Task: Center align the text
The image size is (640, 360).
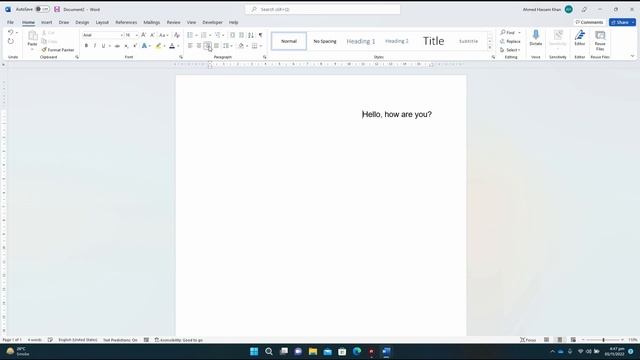Action: coord(199,46)
